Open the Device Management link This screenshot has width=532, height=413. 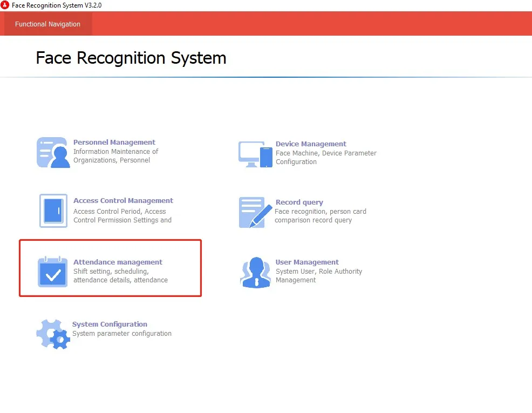pyautogui.click(x=311, y=144)
